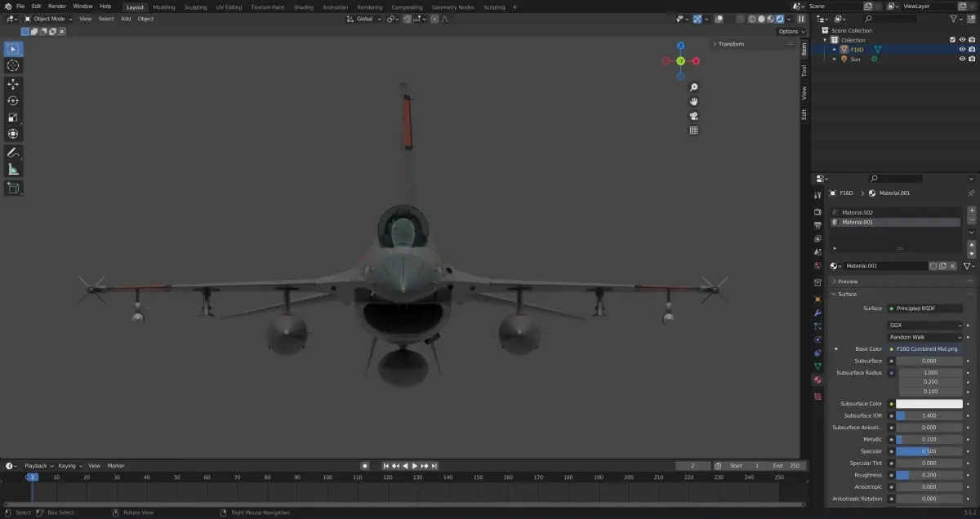980x519 pixels.
Task: Select the Rotate tool
Action: [x=13, y=100]
